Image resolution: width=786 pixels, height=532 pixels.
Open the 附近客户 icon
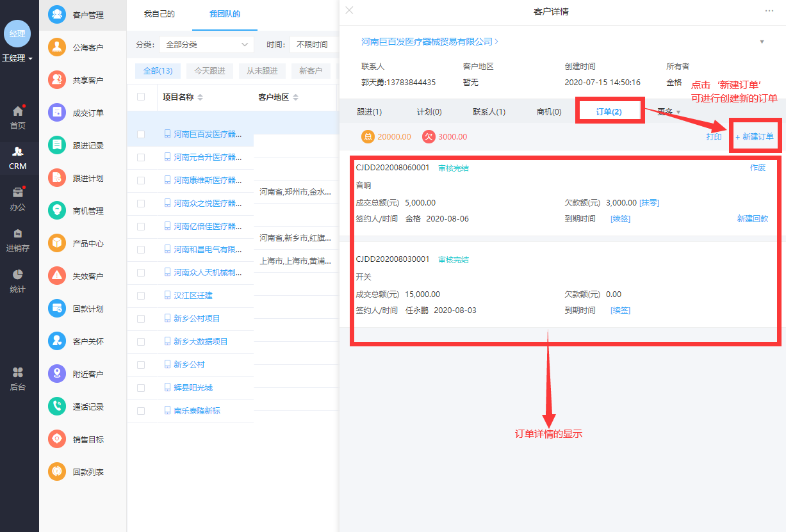pyautogui.click(x=57, y=374)
